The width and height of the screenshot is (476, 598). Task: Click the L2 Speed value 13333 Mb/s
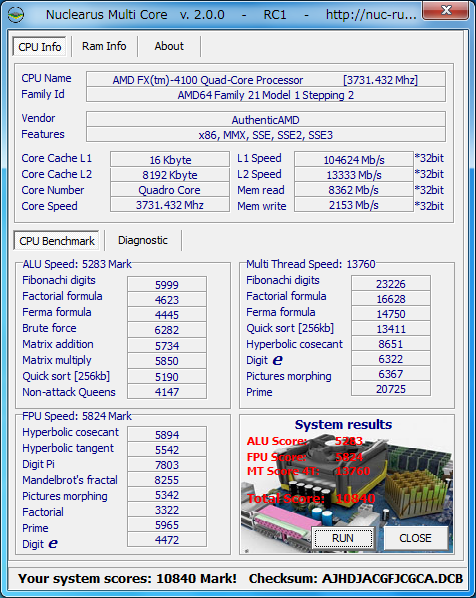pos(354,175)
